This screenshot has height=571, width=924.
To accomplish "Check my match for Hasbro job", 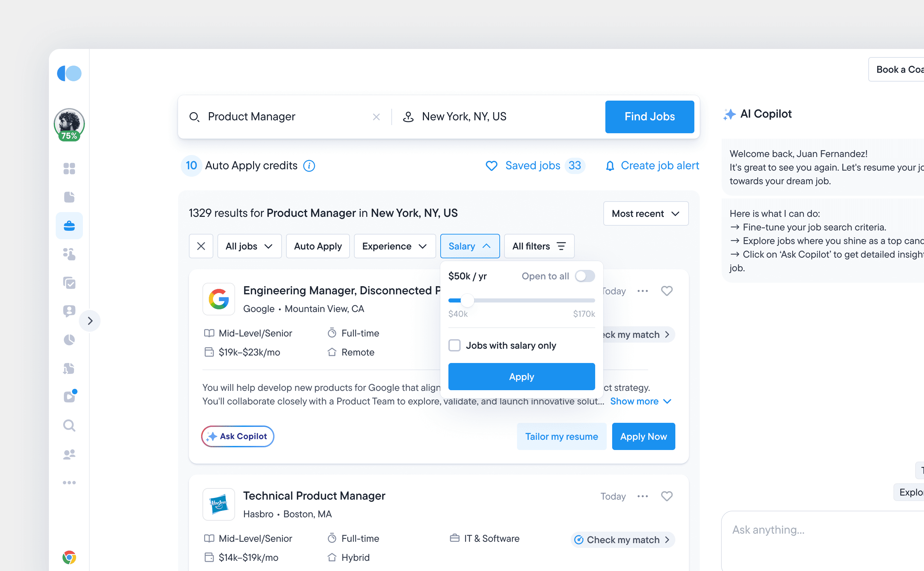I will click(622, 540).
